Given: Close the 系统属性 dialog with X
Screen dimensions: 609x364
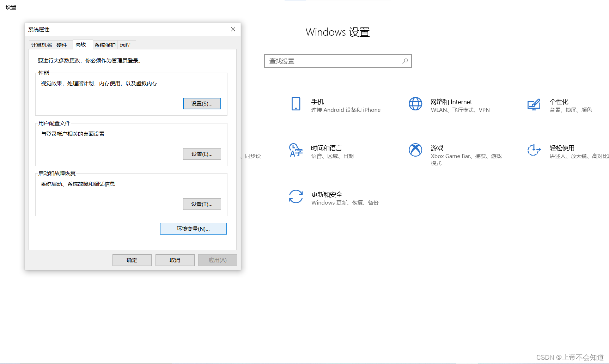Looking at the screenshot, I should (233, 29).
